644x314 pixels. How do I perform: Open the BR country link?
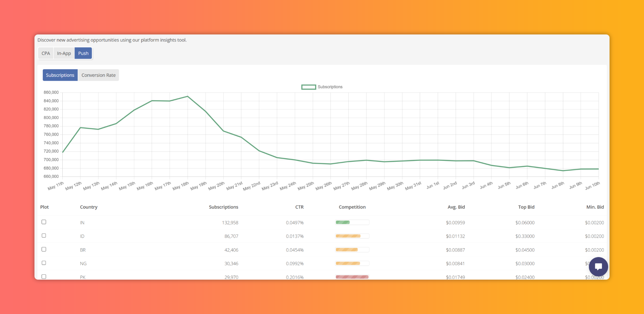(83, 250)
